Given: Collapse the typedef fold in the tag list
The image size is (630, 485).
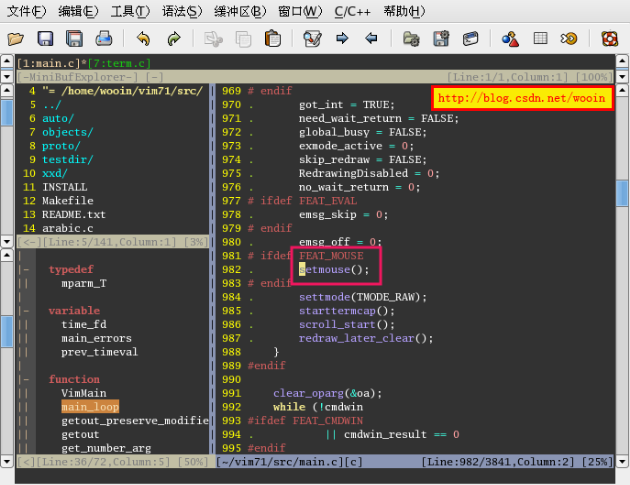Looking at the screenshot, I should pyautogui.click(x=24, y=270).
